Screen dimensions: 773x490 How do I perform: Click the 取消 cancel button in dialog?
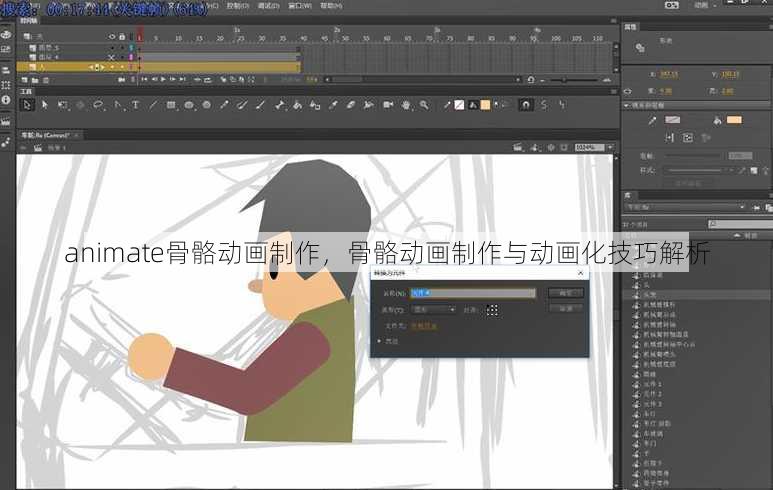point(566,308)
